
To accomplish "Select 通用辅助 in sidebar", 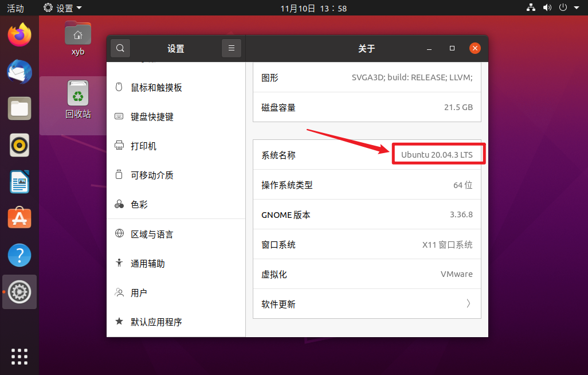I will (x=176, y=264).
